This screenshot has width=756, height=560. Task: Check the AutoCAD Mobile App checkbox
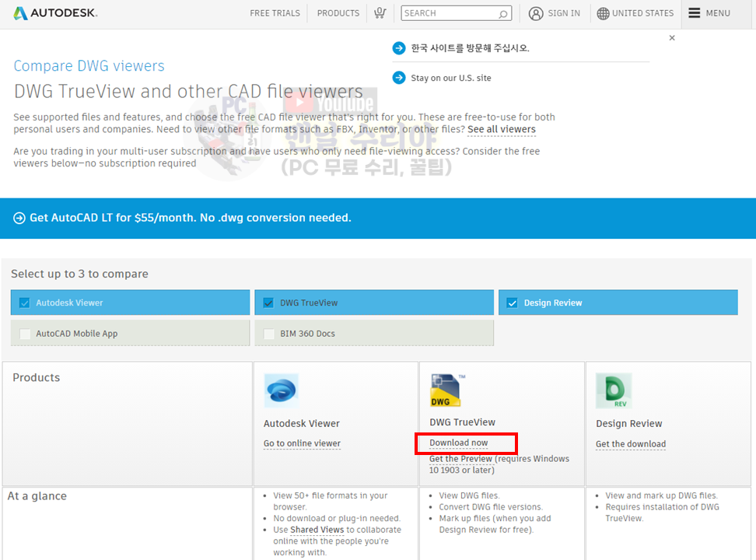(x=25, y=334)
